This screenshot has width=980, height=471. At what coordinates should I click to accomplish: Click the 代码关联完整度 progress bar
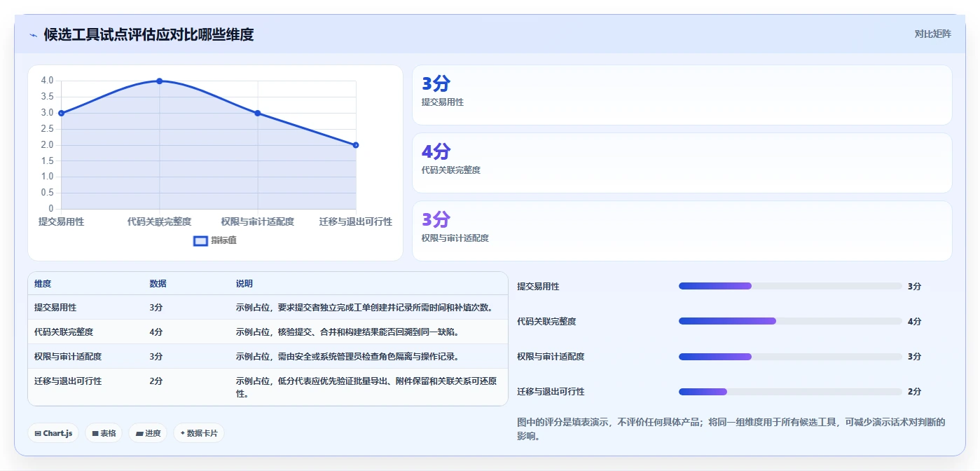coord(790,321)
